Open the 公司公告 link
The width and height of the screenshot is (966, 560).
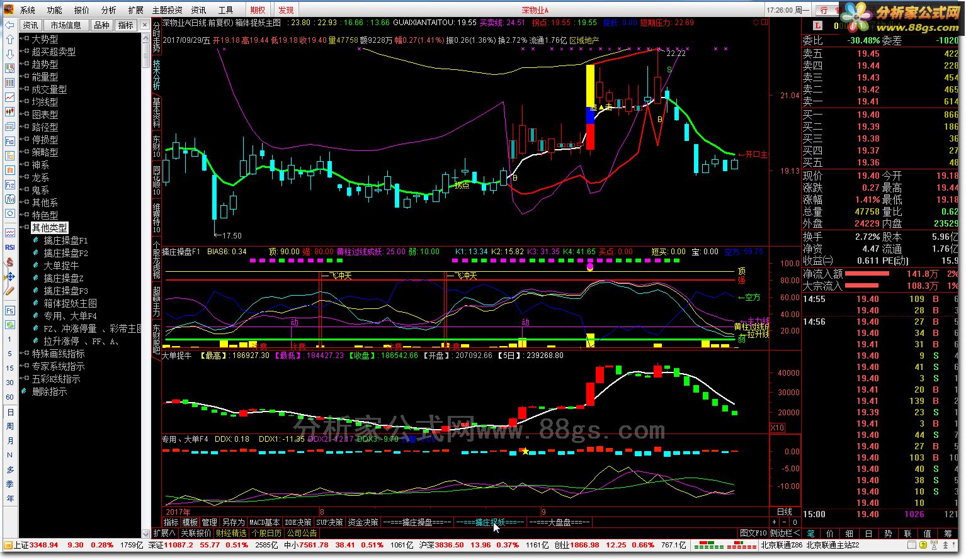tap(302, 533)
